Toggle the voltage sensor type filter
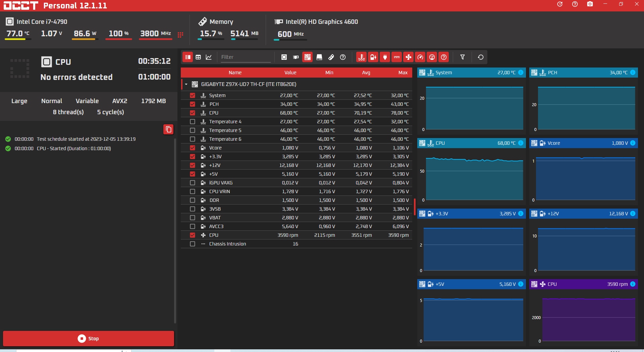This screenshot has width=644, height=352. (x=373, y=57)
